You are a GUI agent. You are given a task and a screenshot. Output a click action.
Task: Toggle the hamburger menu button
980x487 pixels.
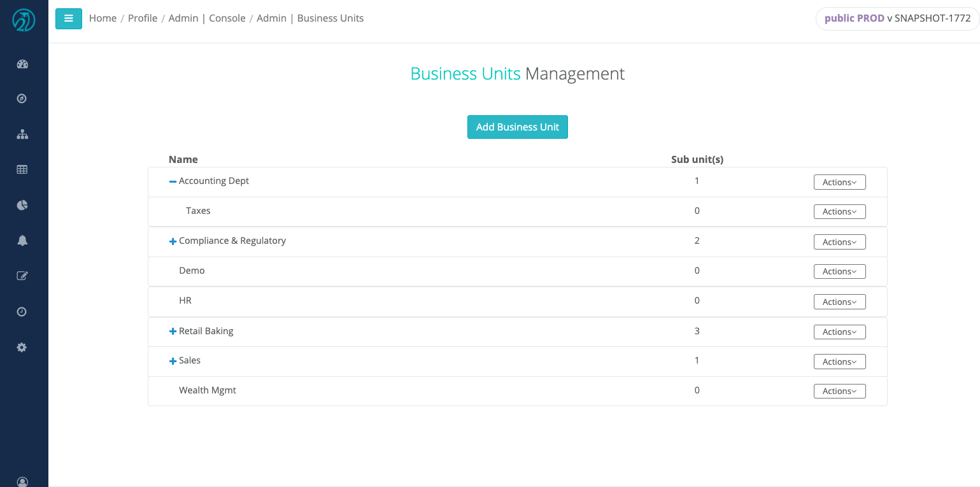click(69, 18)
